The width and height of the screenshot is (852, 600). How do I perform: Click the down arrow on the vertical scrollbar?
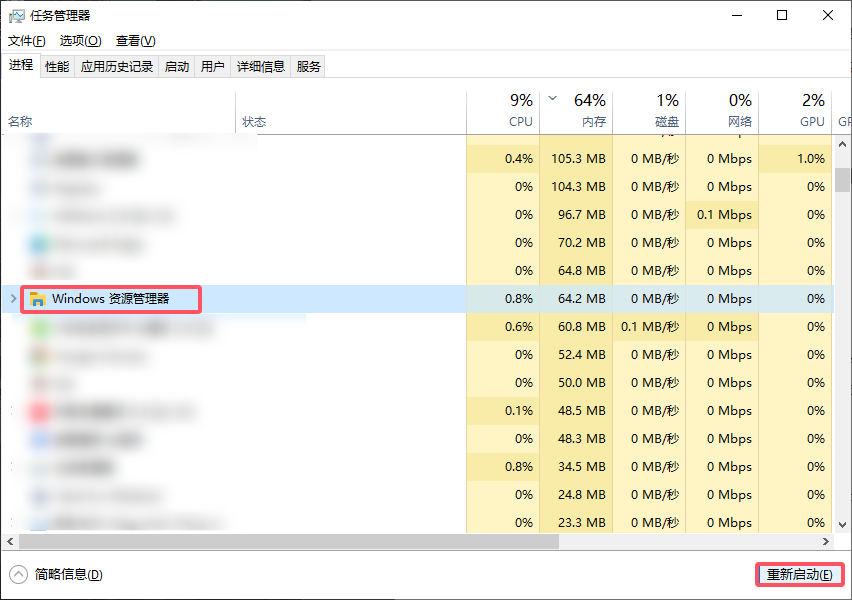(843, 527)
